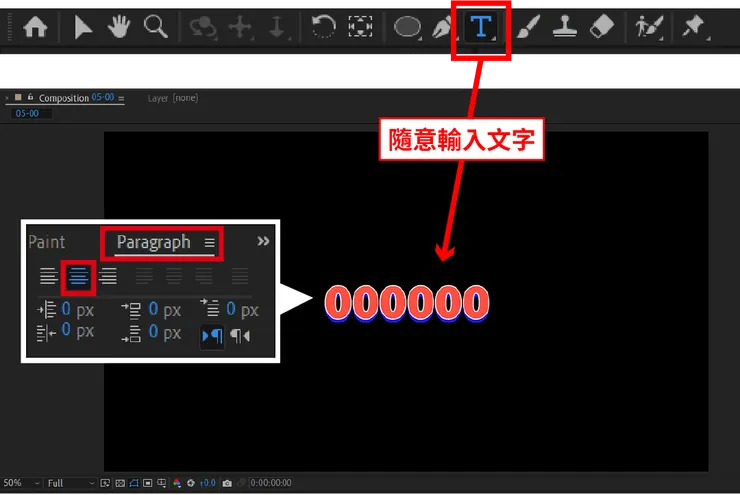
Task: Choose justify all lines
Action: point(240,276)
